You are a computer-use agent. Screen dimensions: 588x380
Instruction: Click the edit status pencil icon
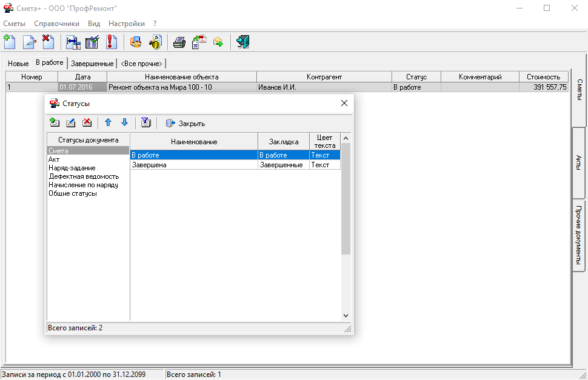pyautogui.click(x=70, y=123)
